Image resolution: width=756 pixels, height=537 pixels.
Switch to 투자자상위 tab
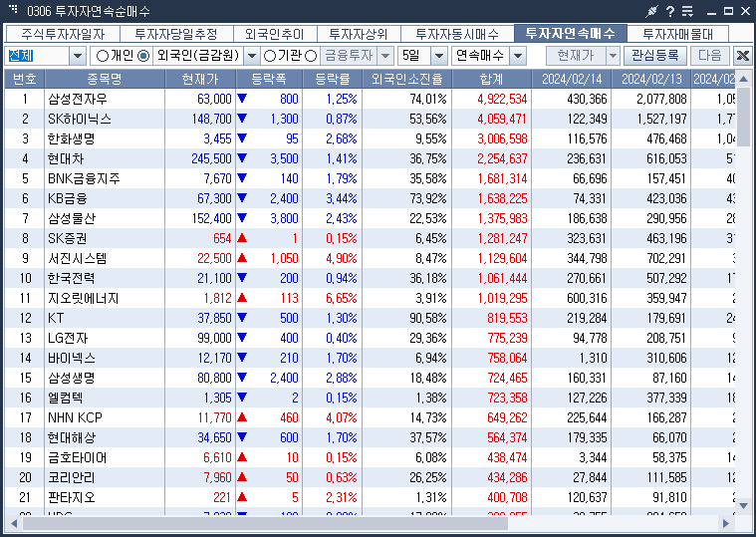[x=359, y=34]
